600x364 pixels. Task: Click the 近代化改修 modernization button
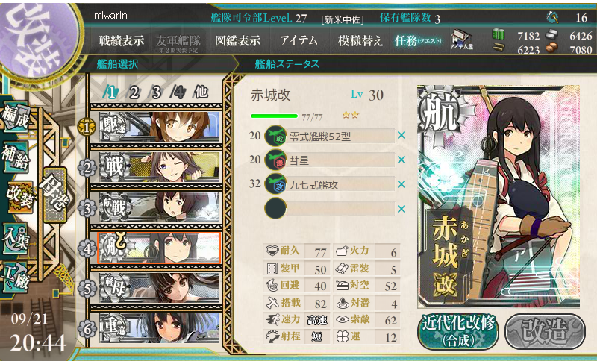click(x=458, y=331)
